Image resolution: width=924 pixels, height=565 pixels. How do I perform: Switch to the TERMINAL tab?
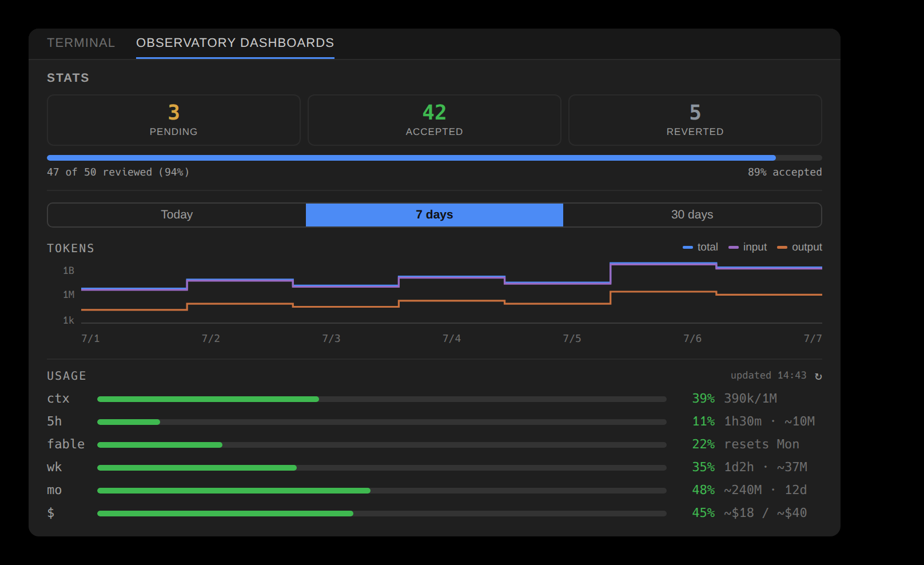(81, 43)
